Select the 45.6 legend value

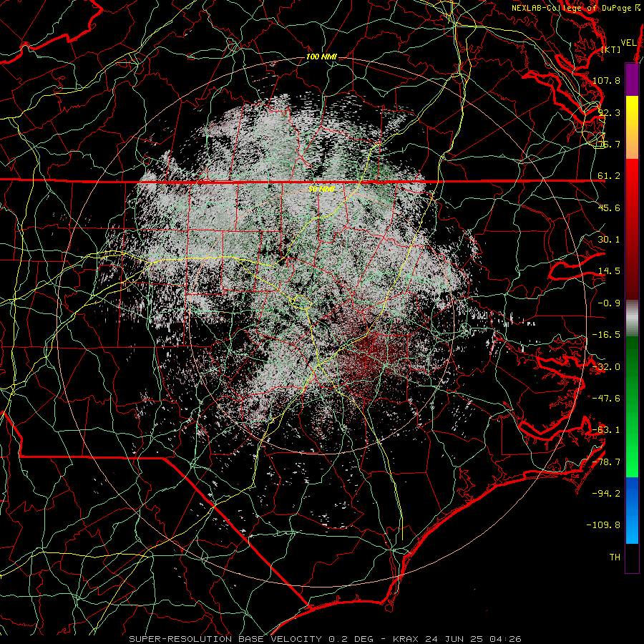pyautogui.click(x=609, y=208)
